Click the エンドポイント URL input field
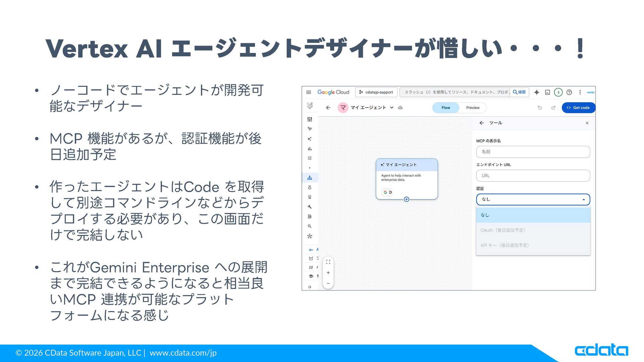The width and height of the screenshot is (644, 362). point(533,176)
